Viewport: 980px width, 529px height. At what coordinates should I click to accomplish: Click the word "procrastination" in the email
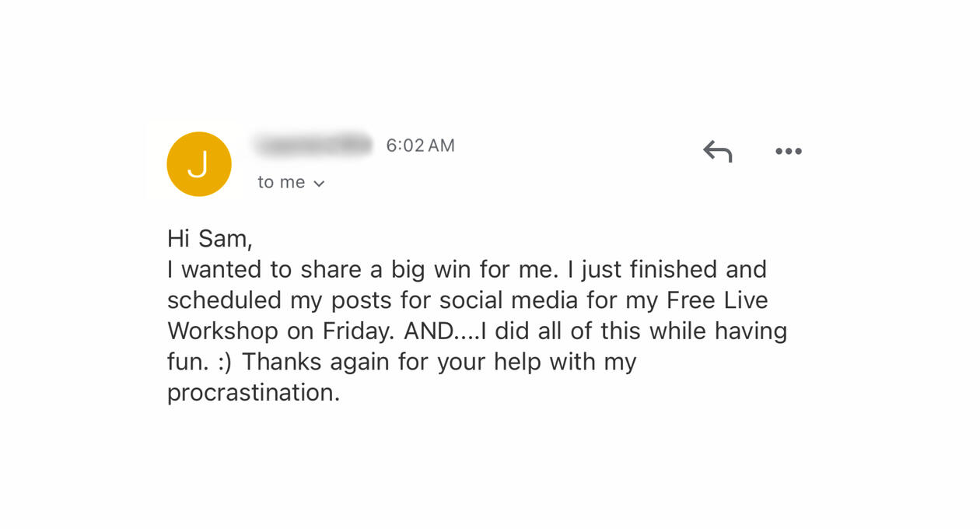pyautogui.click(x=253, y=393)
